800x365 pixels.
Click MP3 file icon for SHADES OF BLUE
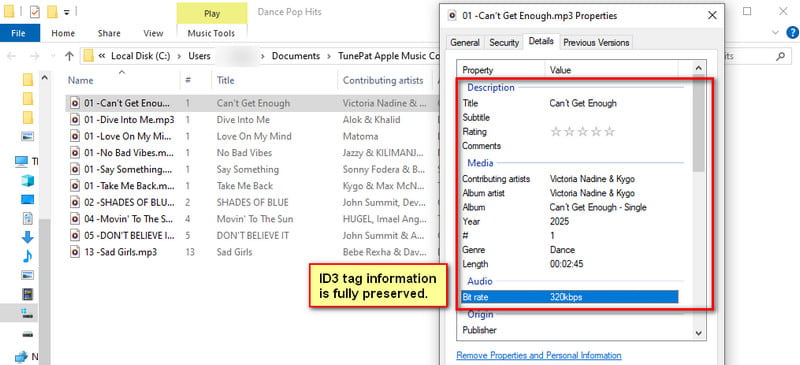click(75, 202)
